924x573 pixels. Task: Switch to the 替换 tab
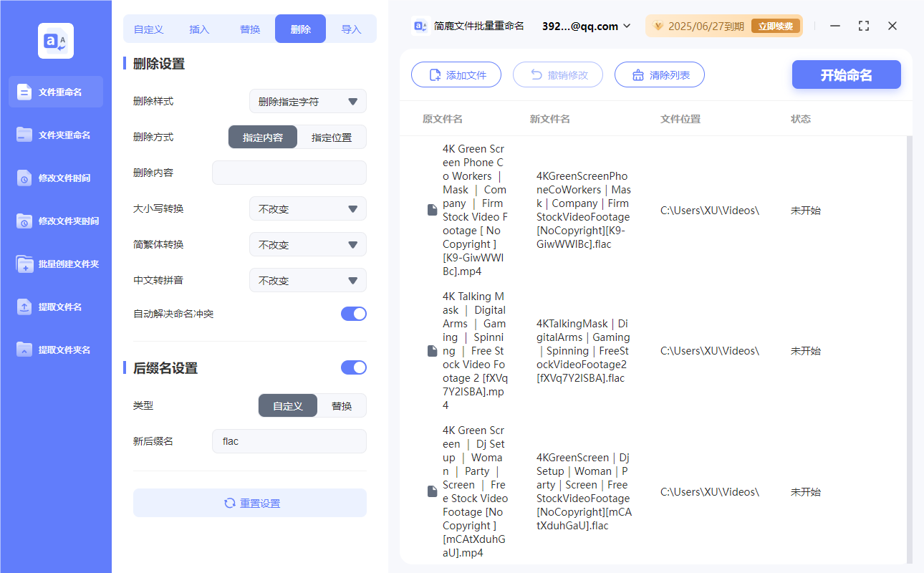coord(250,28)
